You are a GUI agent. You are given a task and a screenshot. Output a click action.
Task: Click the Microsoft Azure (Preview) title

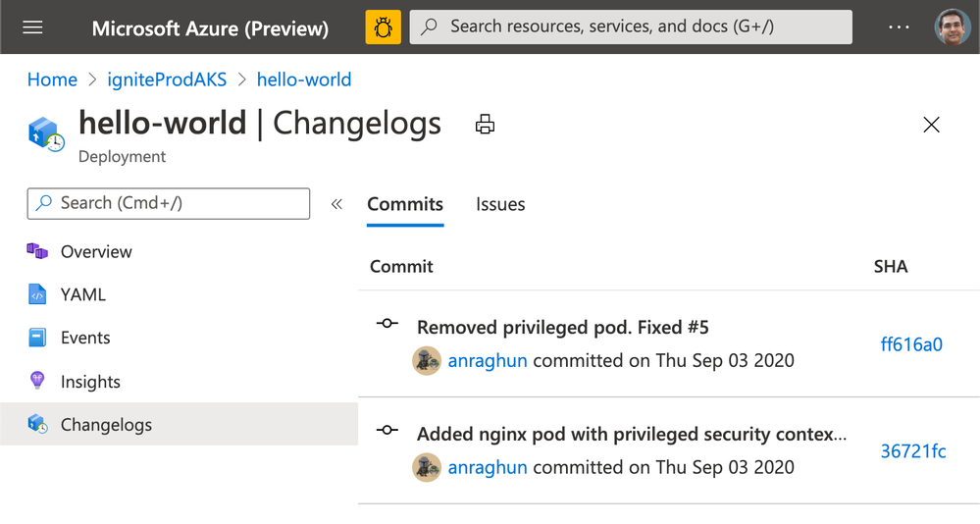tap(210, 28)
